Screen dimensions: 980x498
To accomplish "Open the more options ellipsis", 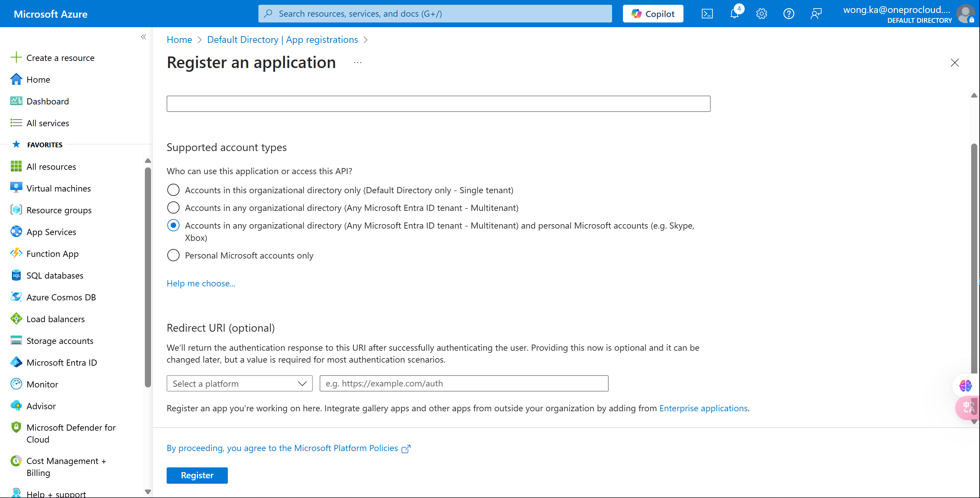I will (x=358, y=62).
